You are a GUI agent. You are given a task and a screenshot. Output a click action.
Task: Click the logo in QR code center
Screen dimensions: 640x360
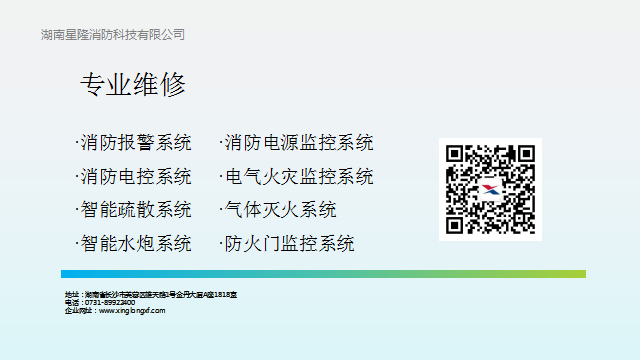pyautogui.click(x=490, y=190)
